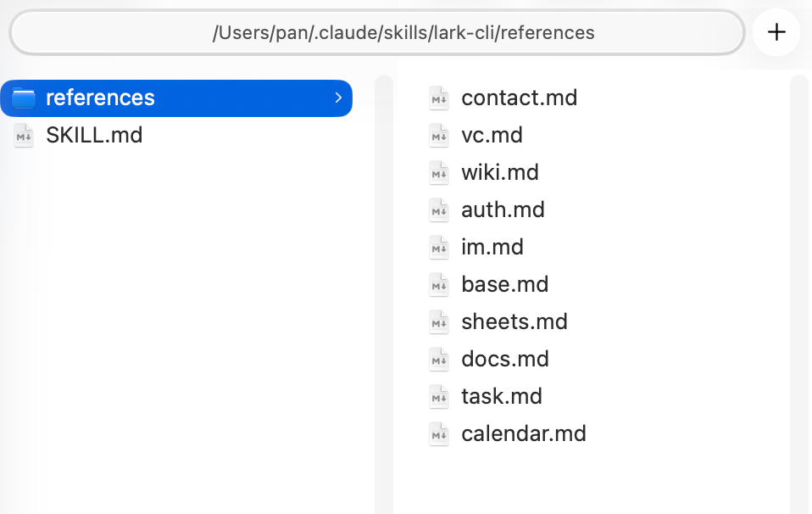Select the docs.md file name
The height and width of the screenshot is (514, 812).
pos(505,359)
